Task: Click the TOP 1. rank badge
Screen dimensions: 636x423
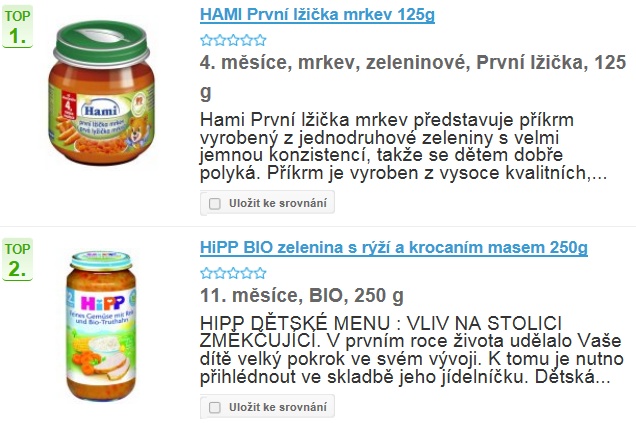Action: (x=17, y=27)
